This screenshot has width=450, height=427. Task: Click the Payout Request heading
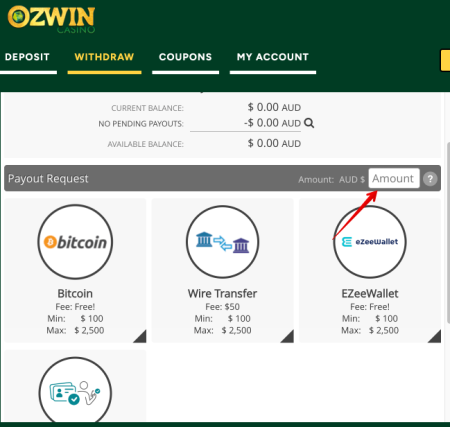pos(48,179)
